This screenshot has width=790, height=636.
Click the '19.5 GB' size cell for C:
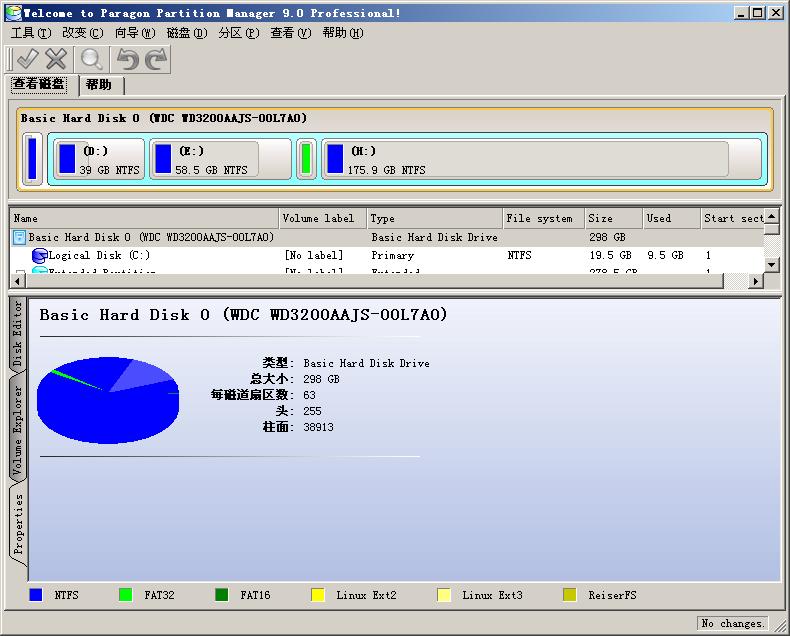pyautogui.click(x=611, y=256)
